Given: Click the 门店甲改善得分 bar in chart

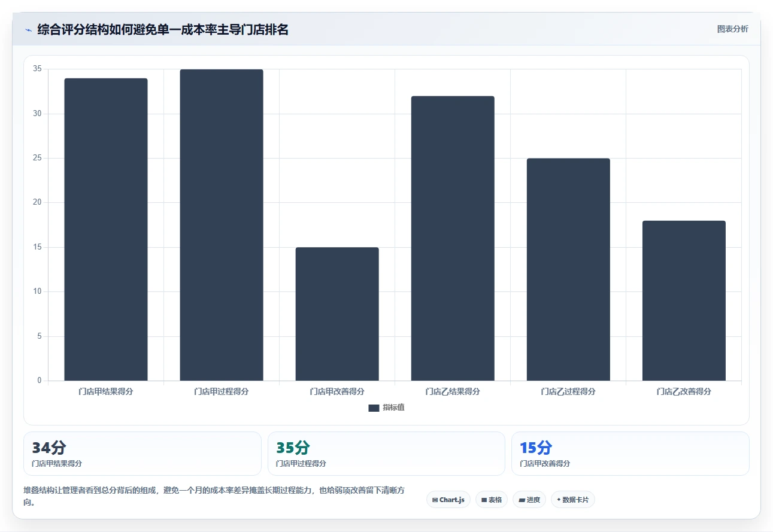Looking at the screenshot, I should [x=337, y=314].
